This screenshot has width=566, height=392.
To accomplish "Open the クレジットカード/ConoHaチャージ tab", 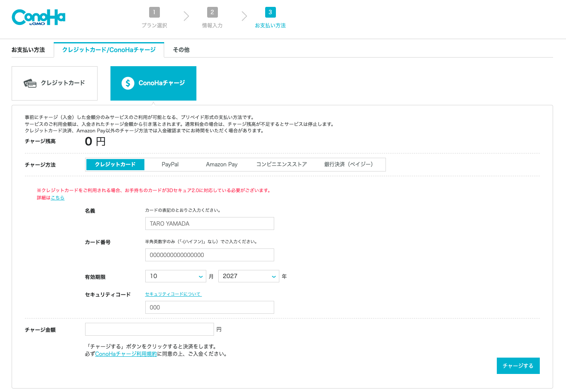I will click(x=109, y=50).
